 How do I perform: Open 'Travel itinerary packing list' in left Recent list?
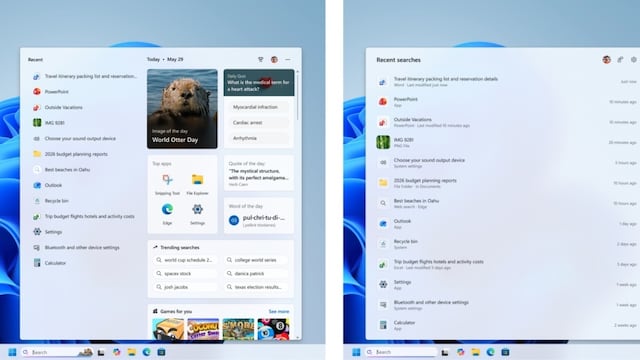pyautogui.click(x=84, y=76)
